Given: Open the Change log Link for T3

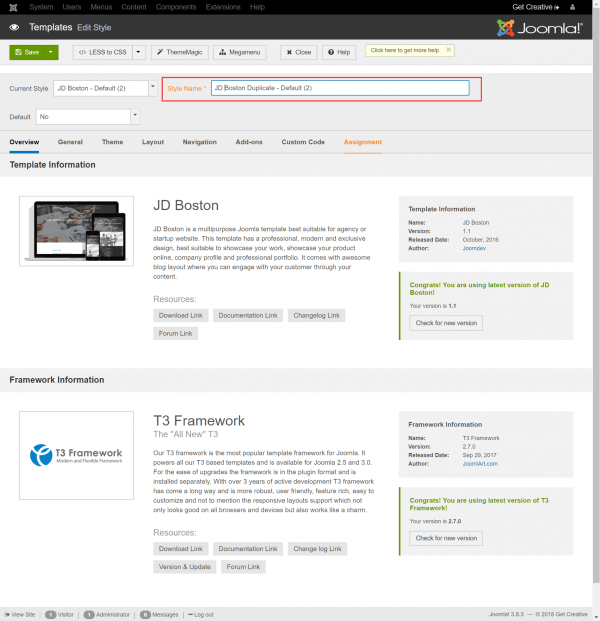Looking at the screenshot, I should click(x=317, y=549).
